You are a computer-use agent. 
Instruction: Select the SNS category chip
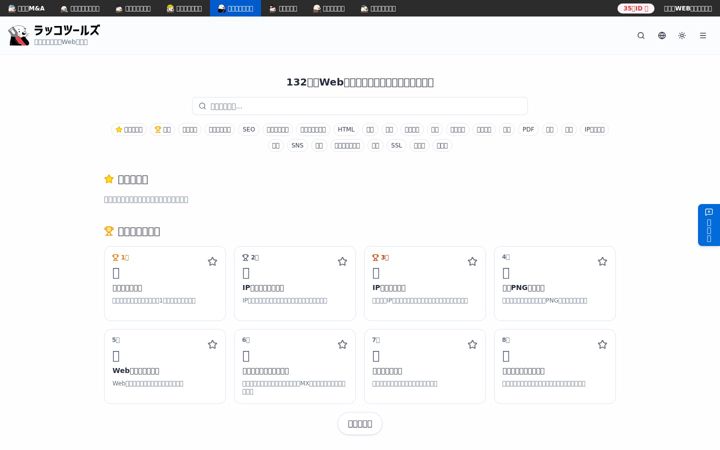(x=297, y=146)
